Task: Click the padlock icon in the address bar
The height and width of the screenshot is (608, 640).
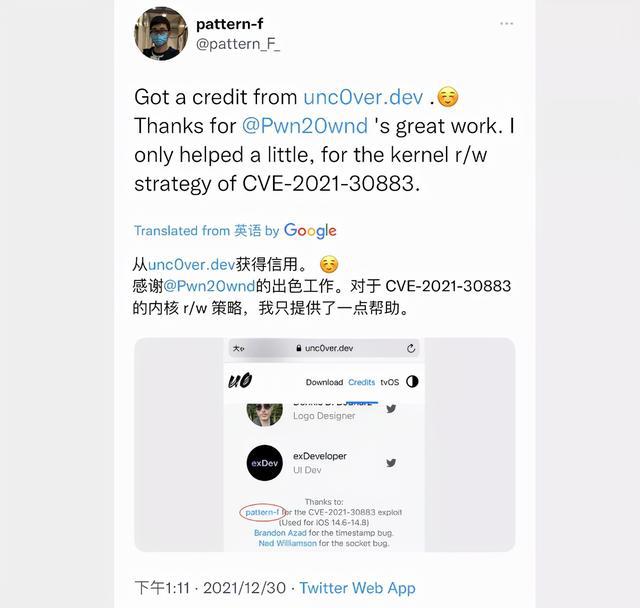Action: pos(299,348)
